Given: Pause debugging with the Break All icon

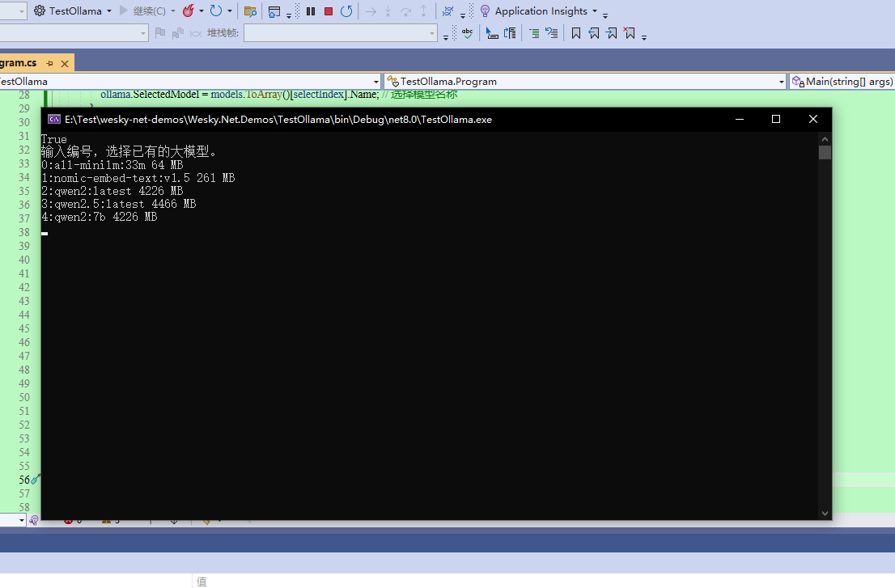Looking at the screenshot, I should 311,11.
